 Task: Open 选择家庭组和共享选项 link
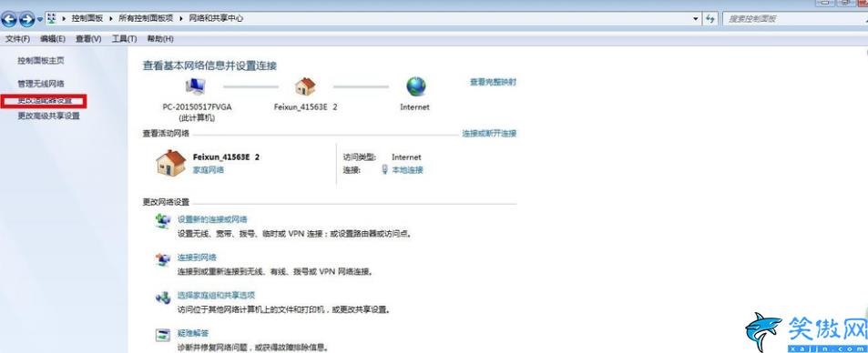click(216, 296)
